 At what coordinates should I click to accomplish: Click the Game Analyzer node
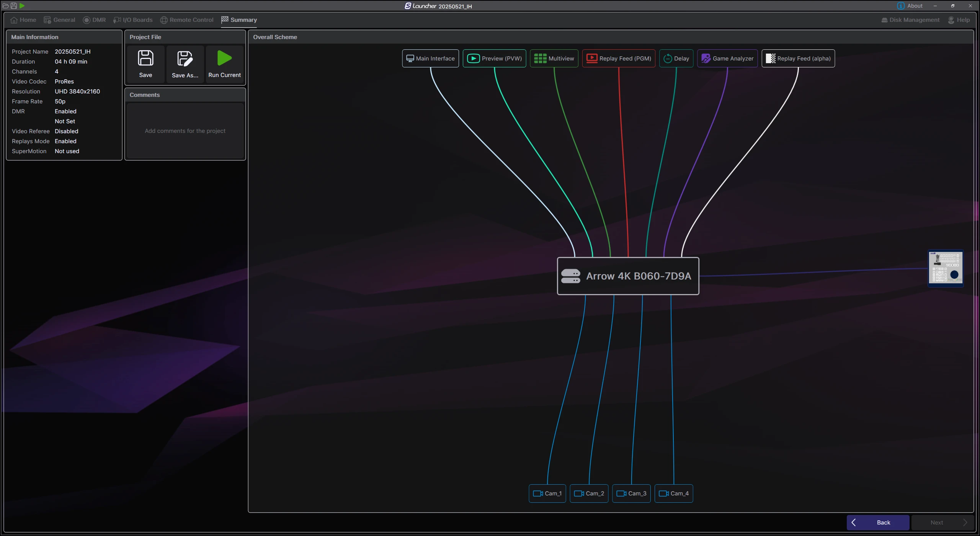(x=727, y=59)
